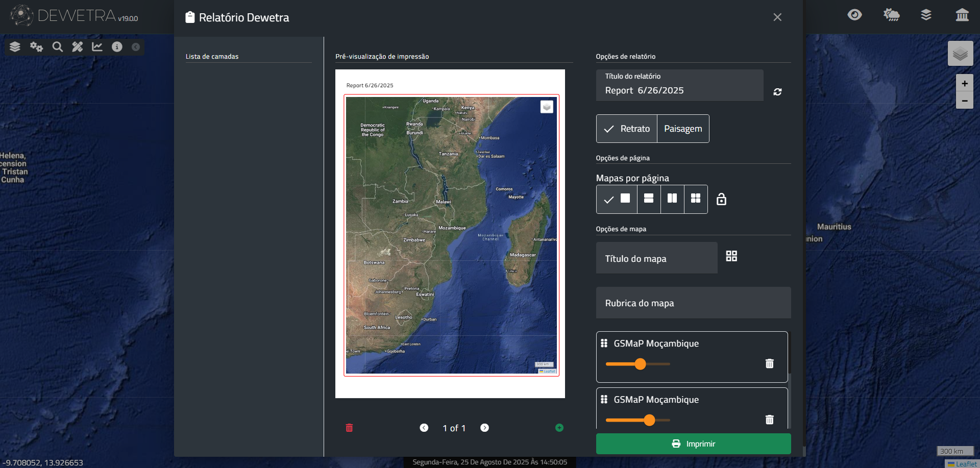Choose four maps grid page layout
Screen dimensions: 980x468
point(696,199)
